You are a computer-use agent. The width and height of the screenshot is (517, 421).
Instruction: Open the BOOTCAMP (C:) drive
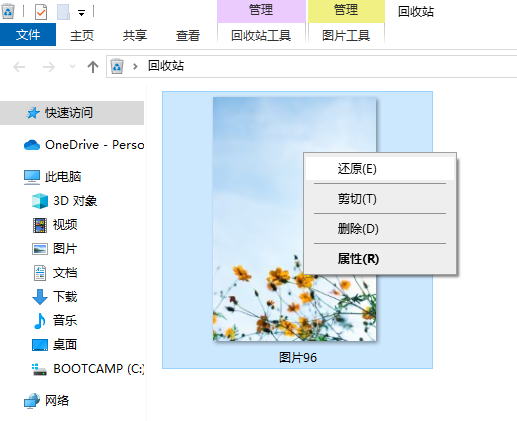pyautogui.click(x=99, y=369)
